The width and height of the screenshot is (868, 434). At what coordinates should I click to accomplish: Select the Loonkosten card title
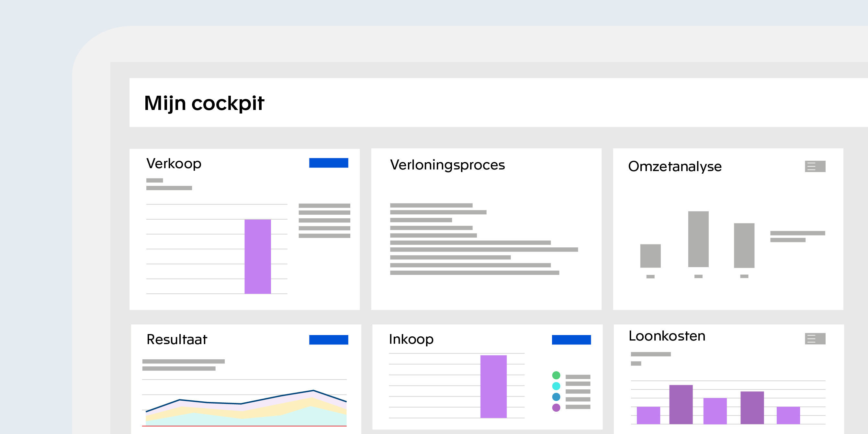point(667,336)
